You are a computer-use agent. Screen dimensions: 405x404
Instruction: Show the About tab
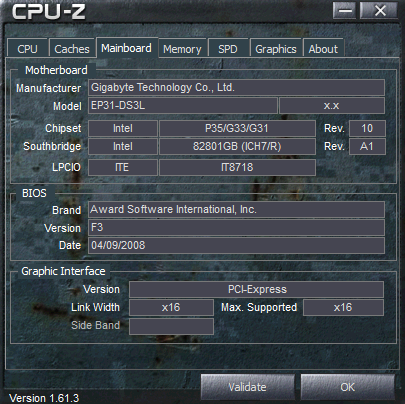tap(323, 48)
